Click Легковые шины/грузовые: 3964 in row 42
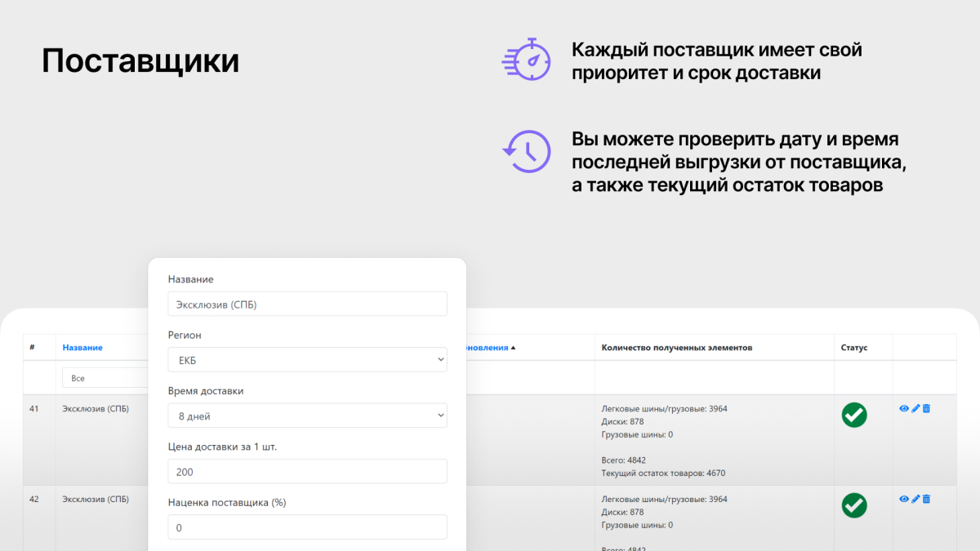The image size is (980, 551). click(x=664, y=499)
